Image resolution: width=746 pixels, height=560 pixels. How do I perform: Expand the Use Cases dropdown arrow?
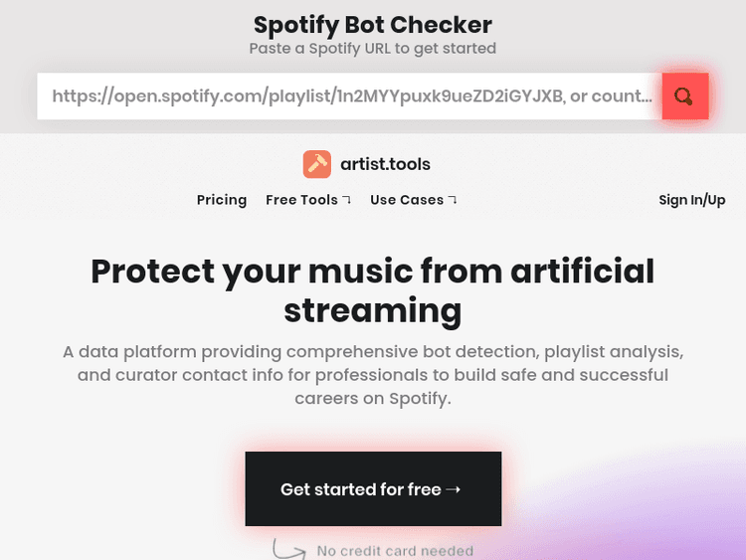pos(453,200)
